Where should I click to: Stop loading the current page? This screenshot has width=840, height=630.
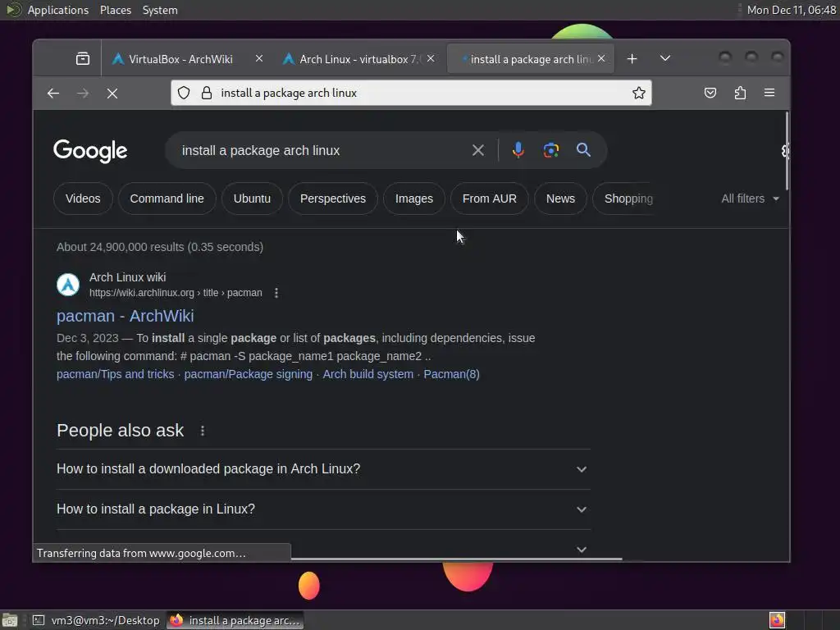112,94
